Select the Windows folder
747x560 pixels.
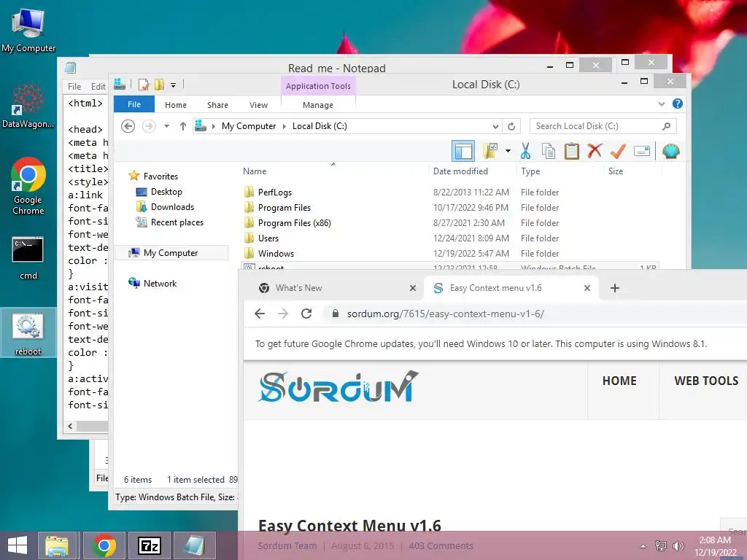276,253
